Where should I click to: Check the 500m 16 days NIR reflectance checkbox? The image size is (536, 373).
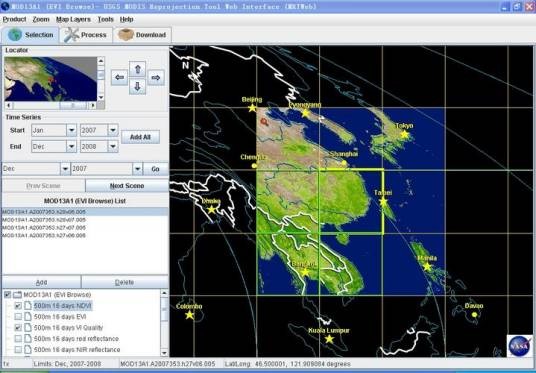(x=18, y=349)
